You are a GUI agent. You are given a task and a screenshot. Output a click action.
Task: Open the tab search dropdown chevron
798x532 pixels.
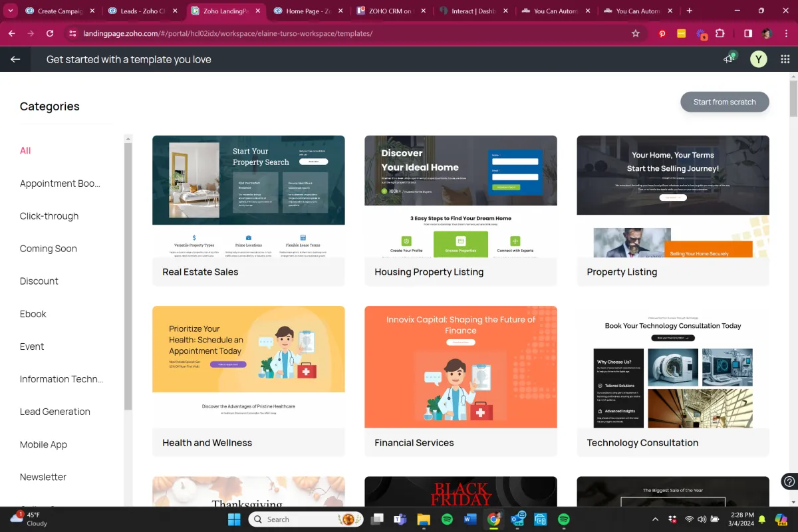(11, 11)
